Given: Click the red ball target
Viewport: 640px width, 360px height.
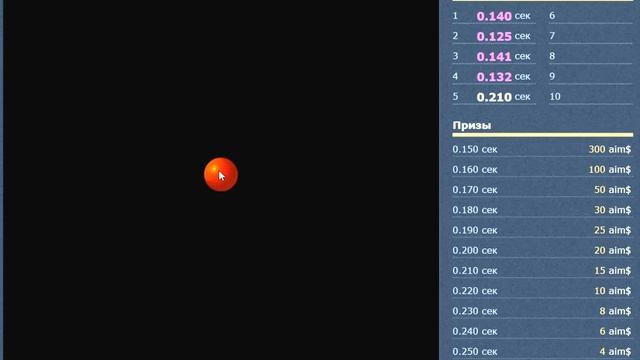Looking at the screenshot, I should (221, 175).
